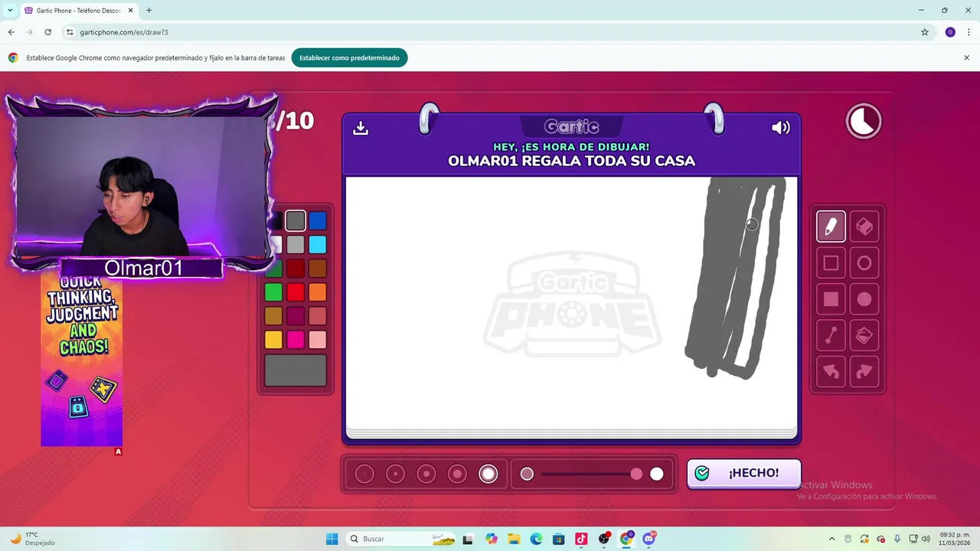Open Microsoft Edge from taskbar
The image size is (980, 551).
coord(536,539)
